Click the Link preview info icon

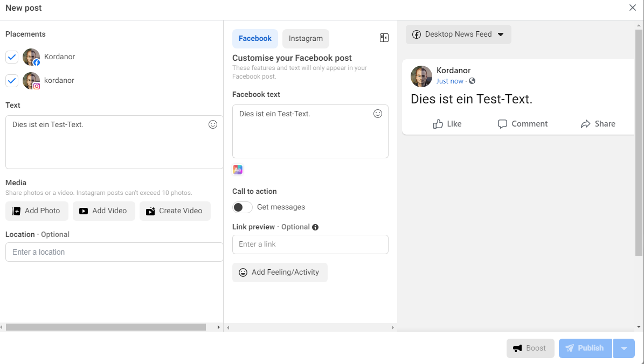pos(315,227)
